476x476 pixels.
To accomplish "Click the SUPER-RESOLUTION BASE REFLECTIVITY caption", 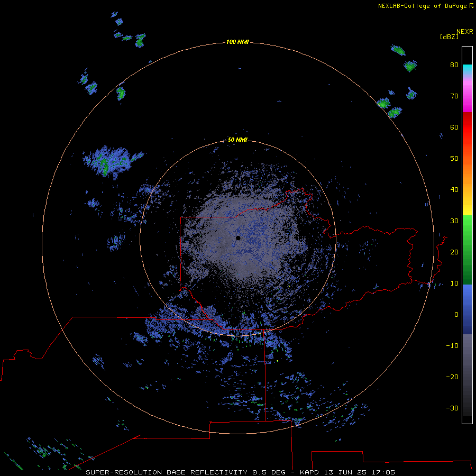I will tap(167, 472).
